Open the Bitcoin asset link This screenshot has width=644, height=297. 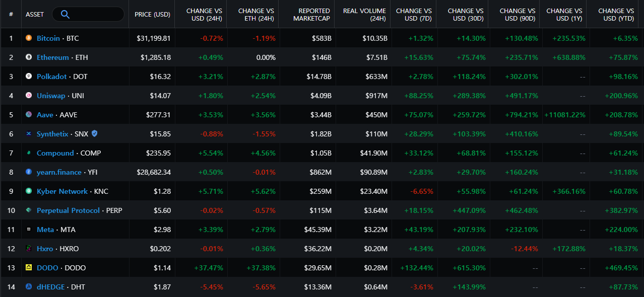[x=48, y=38]
